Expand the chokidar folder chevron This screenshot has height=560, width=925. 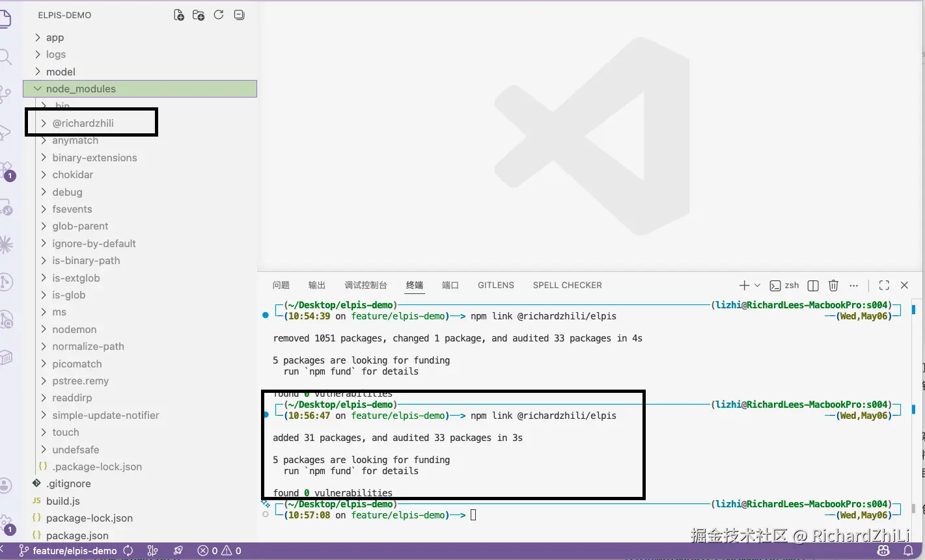click(x=44, y=174)
